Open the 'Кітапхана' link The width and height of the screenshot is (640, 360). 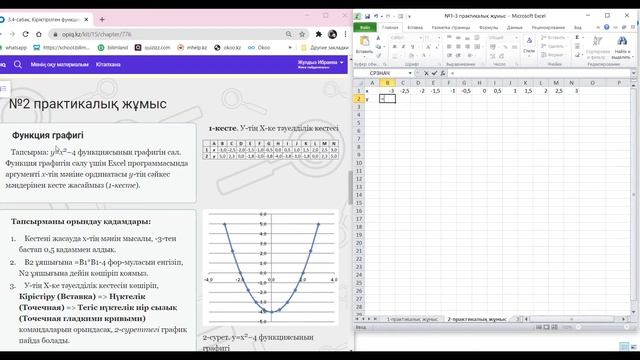point(108,64)
